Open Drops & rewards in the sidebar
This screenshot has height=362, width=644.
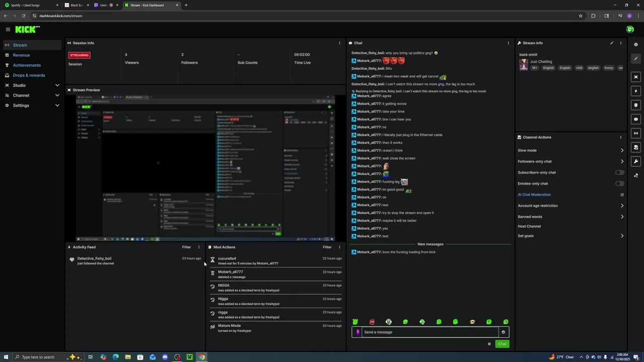click(29, 75)
